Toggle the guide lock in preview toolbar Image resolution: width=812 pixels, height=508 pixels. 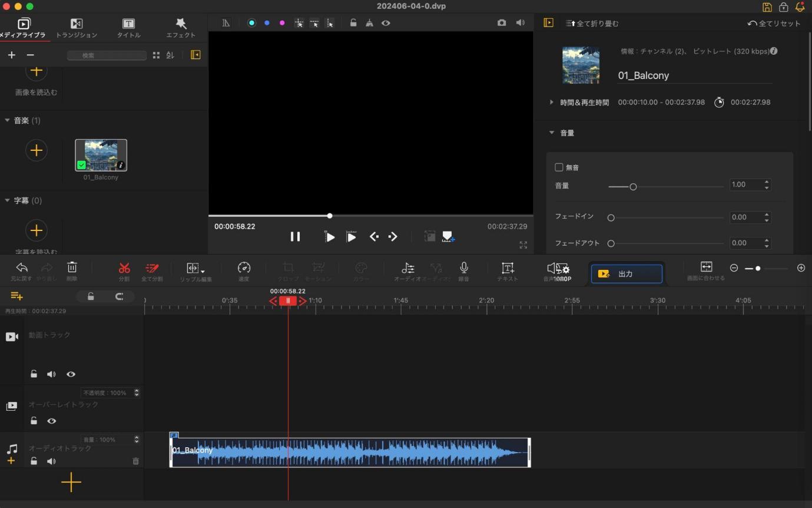[x=353, y=23]
